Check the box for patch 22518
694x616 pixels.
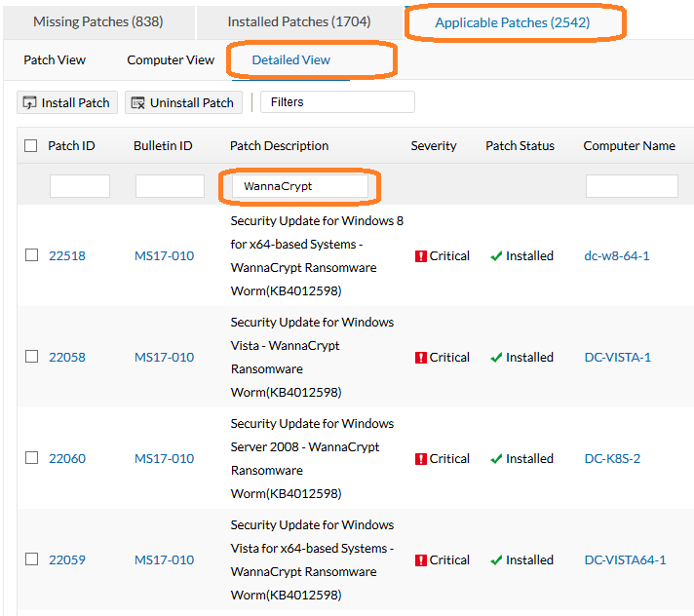(31, 255)
